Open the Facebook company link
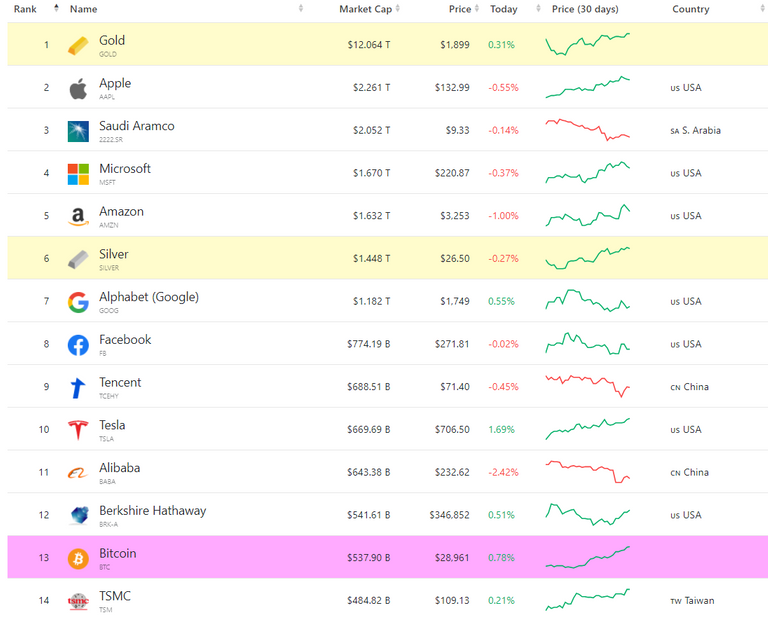 (125, 339)
